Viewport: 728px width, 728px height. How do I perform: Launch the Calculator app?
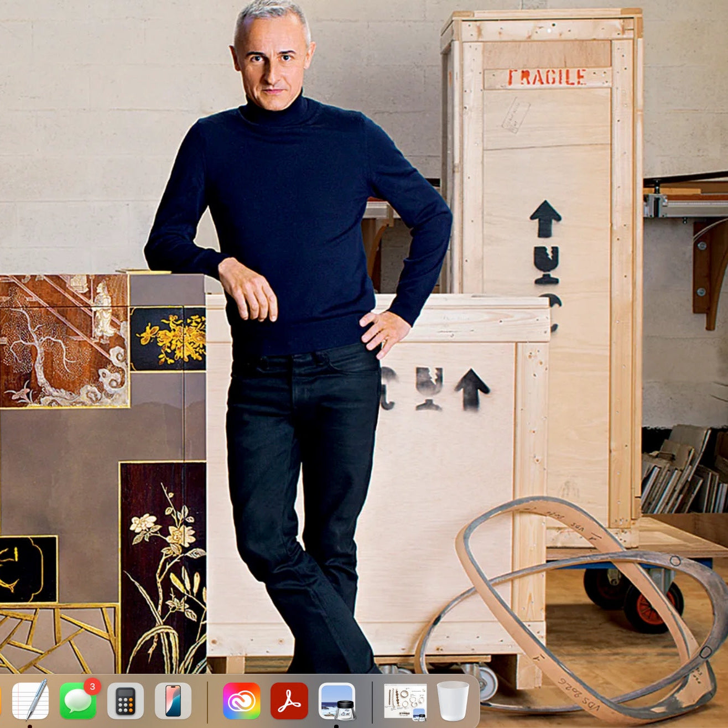point(126,701)
